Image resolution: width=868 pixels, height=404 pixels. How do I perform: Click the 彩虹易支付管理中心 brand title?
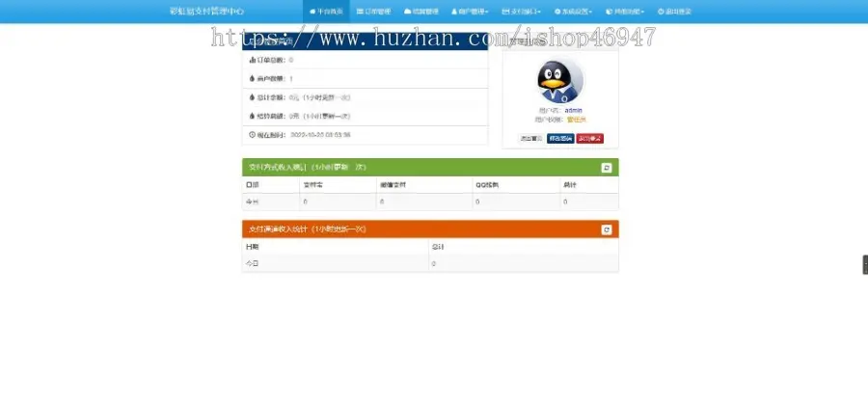pos(206,12)
